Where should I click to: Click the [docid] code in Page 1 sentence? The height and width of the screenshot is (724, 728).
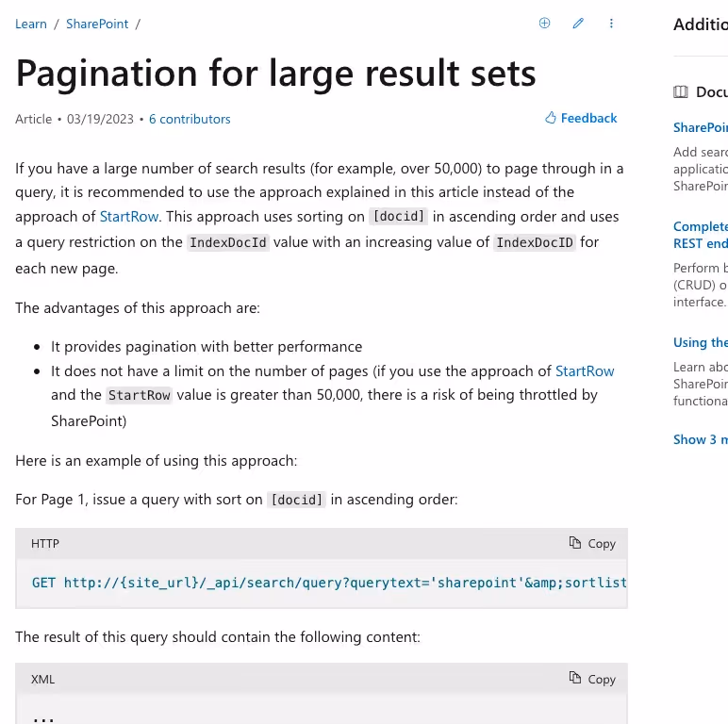pyautogui.click(x=296, y=500)
